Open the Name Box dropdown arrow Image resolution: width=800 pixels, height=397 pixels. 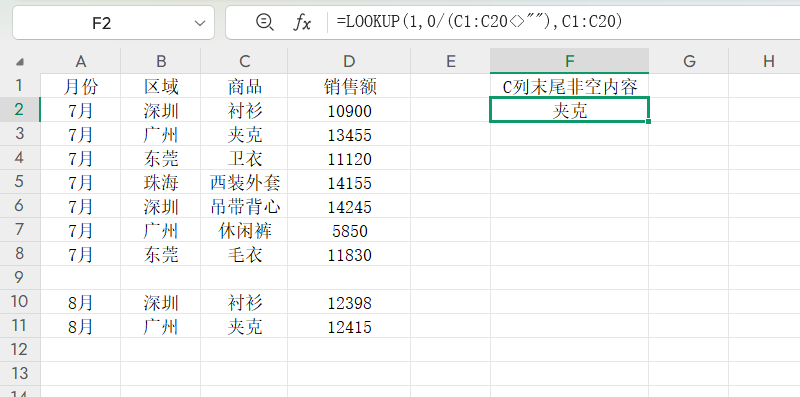[200, 23]
